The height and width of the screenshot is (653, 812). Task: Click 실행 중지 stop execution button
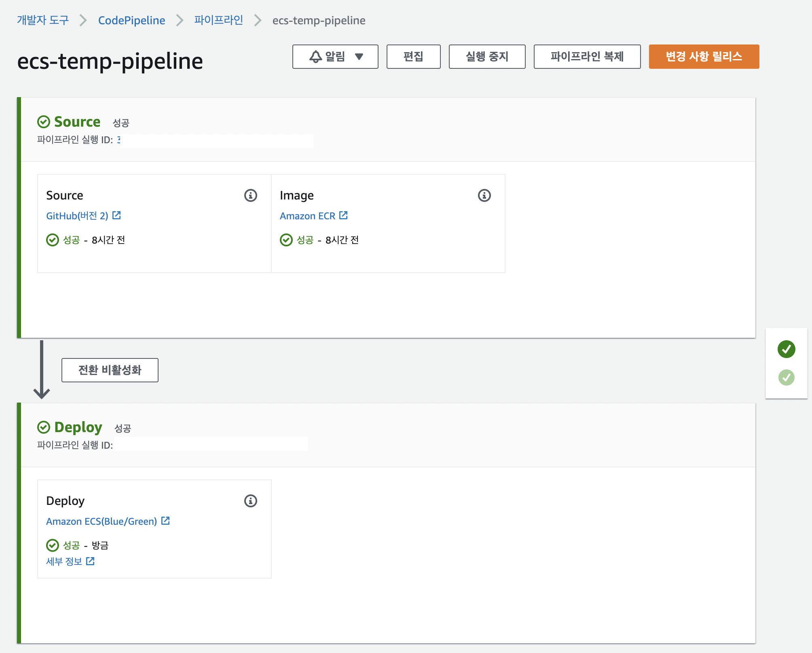(487, 57)
